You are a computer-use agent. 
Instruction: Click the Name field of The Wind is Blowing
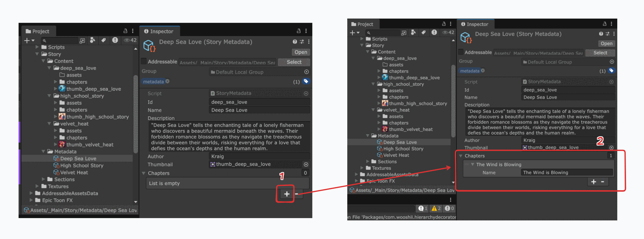click(x=567, y=172)
